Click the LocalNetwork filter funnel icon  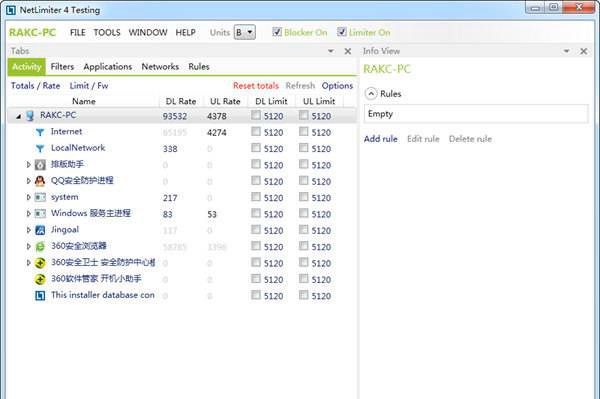[40, 148]
